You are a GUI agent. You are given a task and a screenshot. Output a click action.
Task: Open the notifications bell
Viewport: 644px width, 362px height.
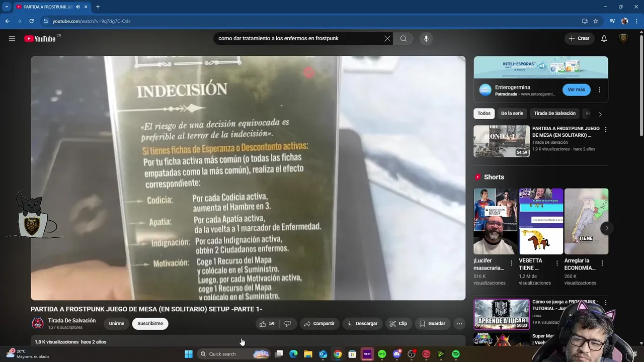click(x=604, y=38)
